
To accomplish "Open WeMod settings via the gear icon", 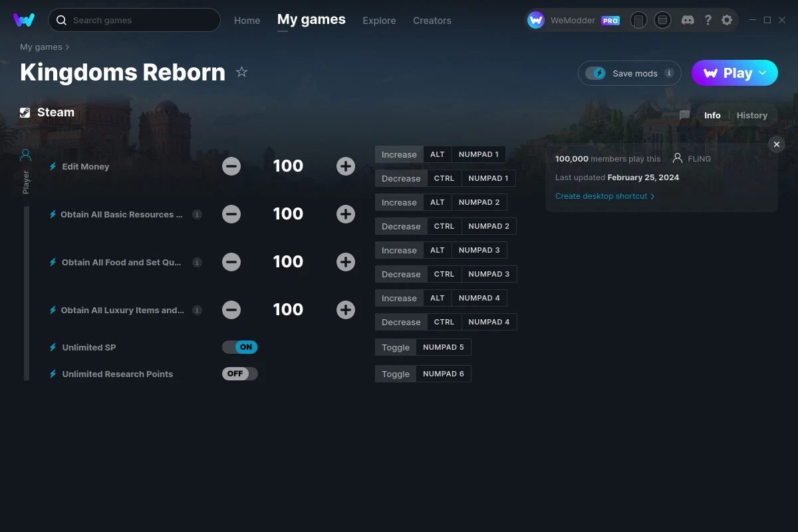I will pos(727,20).
